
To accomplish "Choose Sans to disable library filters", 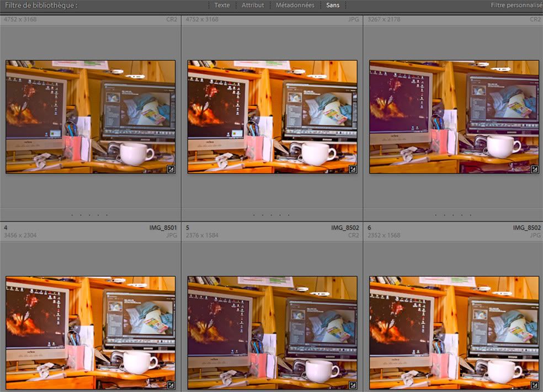I will [x=333, y=5].
